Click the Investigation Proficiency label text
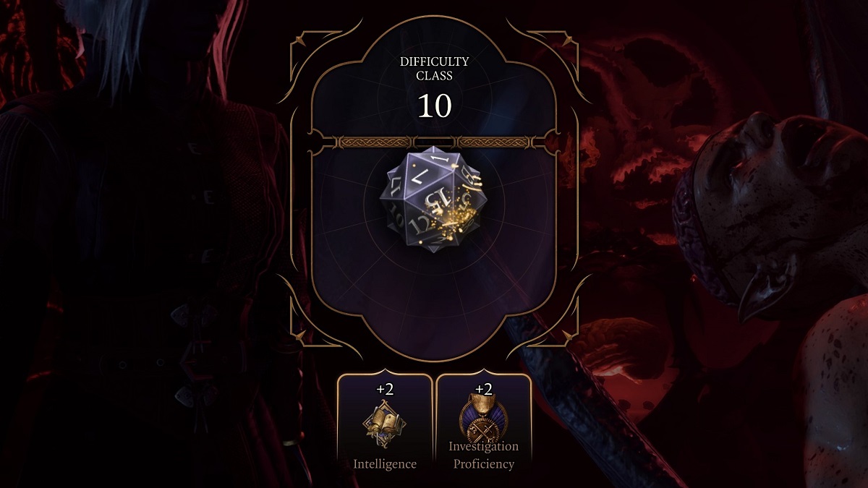The width and height of the screenshot is (868, 488). (483, 455)
